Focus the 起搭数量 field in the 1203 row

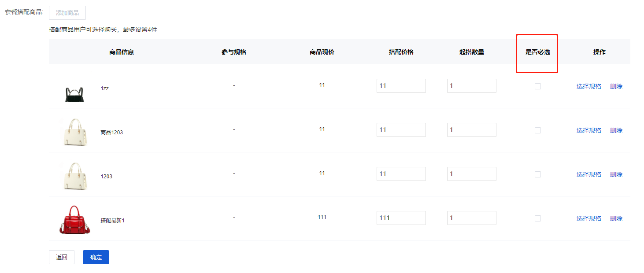coord(472,174)
